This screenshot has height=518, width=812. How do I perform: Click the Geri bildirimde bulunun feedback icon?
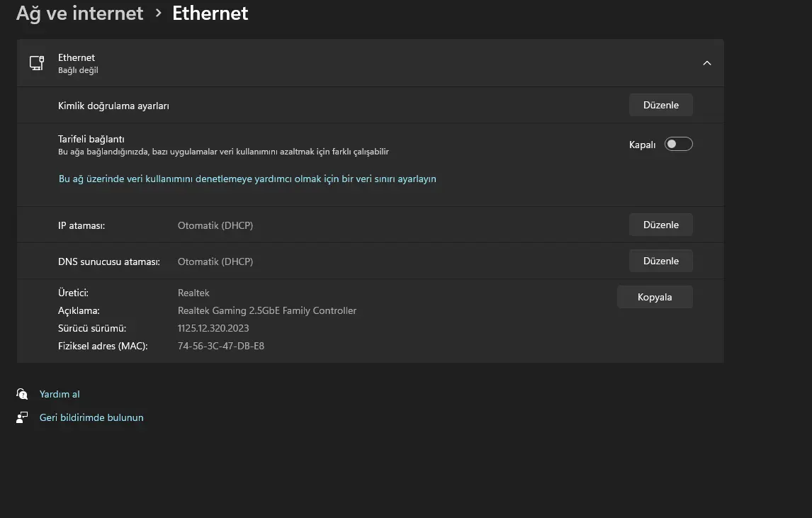pos(22,417)
